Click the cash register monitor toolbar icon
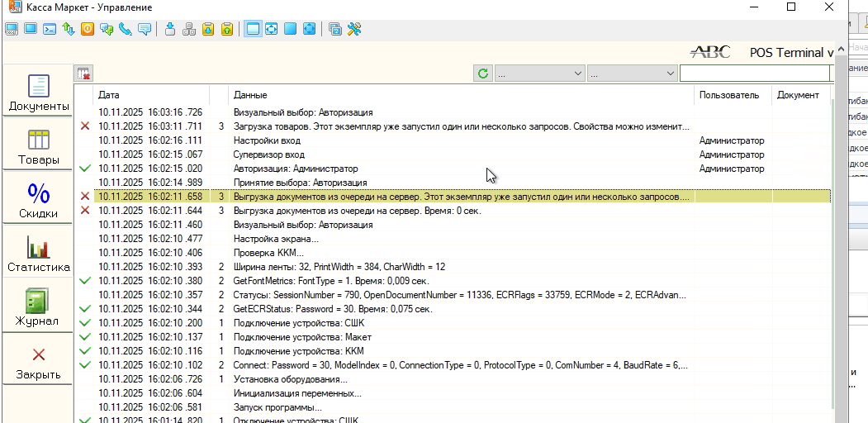This screenshot has height=423, width=868. (x=11, y=29)
